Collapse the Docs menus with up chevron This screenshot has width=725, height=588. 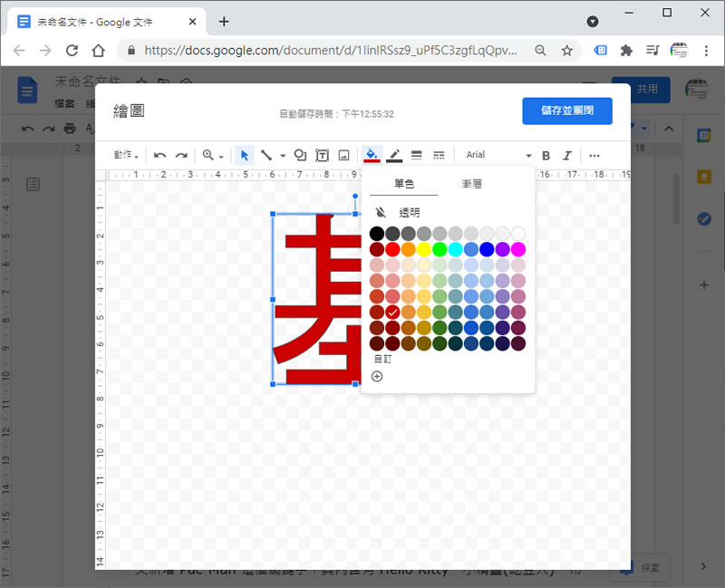click(669, 129)
